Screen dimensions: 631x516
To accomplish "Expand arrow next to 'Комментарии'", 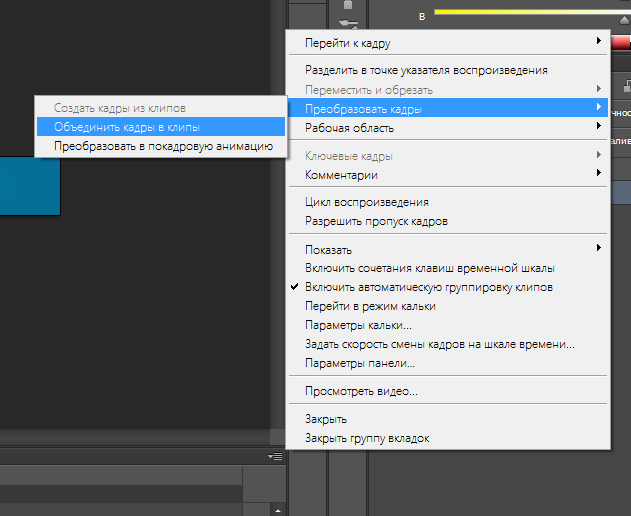I will tap(599, 173).
